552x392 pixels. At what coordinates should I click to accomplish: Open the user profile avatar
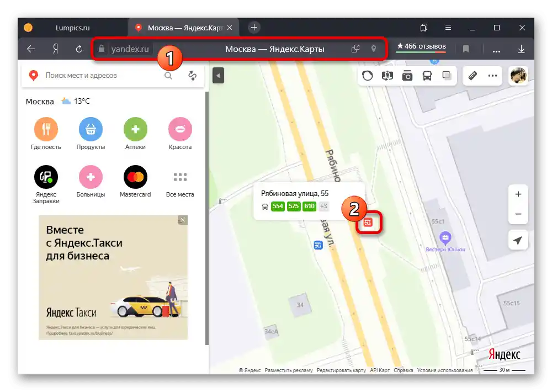(x=518, y=76)
